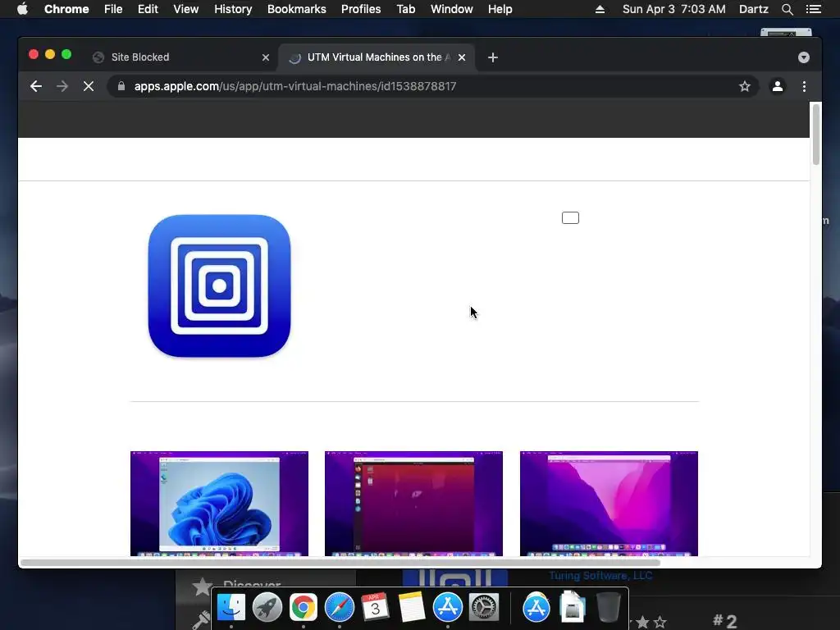Open the tab search dropdown arrow
840x630 pixels.
click(804, 57)
